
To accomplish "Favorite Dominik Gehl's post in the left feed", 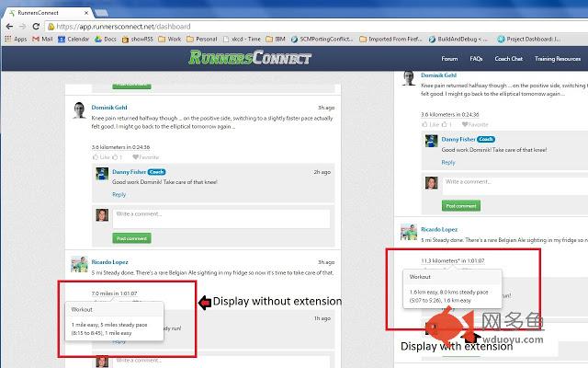I will (146, 157).
